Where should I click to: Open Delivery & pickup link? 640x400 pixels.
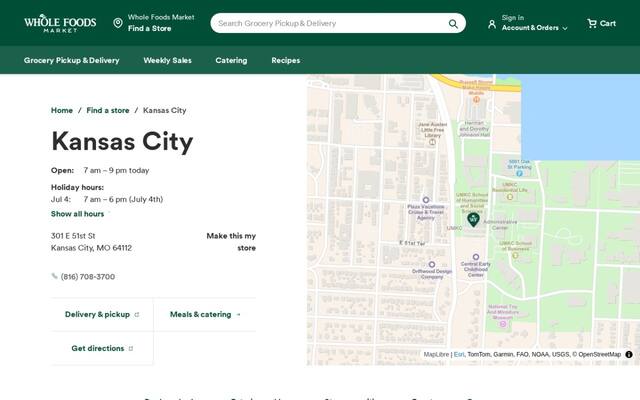[x=102, y=314]
